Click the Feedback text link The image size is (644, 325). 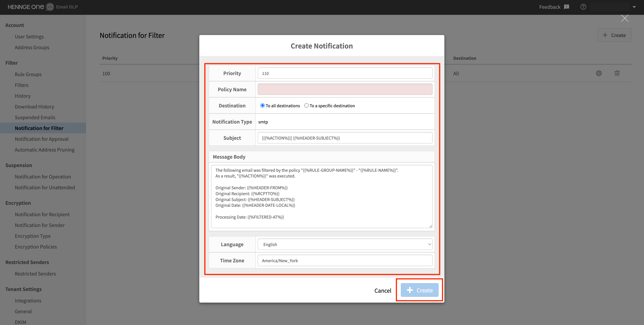(x=550, y=7)
